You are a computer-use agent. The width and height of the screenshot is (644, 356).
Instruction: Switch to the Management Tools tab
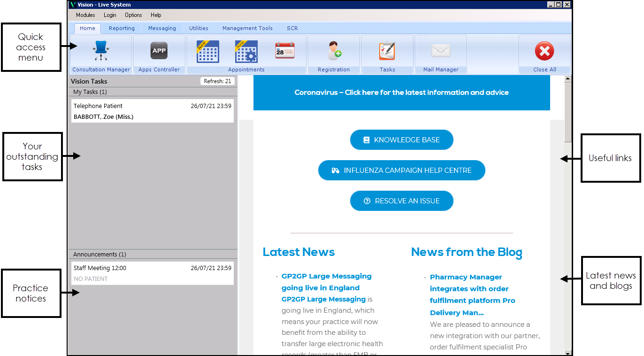coord(247,28)
